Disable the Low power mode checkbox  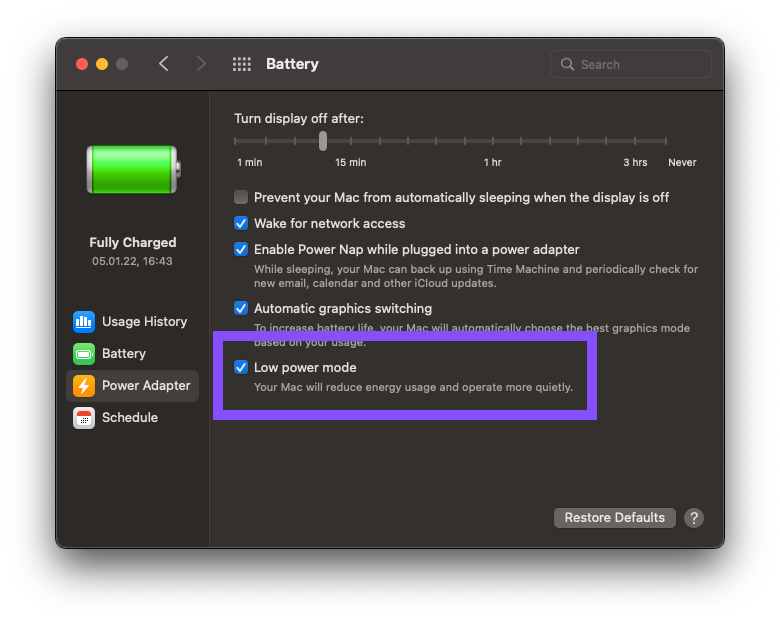click(x=241, y=368)
